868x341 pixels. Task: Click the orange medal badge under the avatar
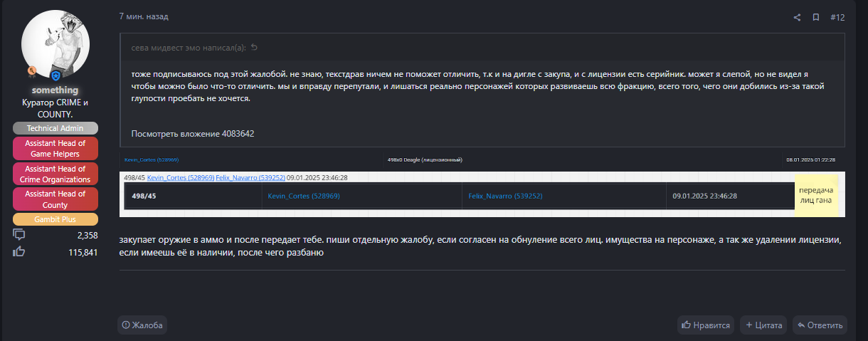[32, 71]
